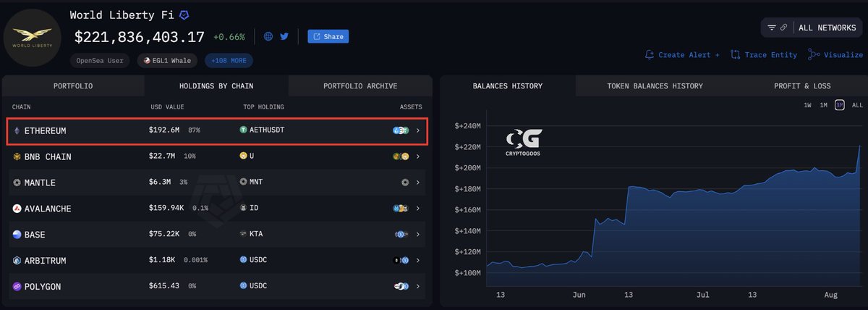Expand the BNB CHAIN row chevron
868x310 pixels.
418,156
